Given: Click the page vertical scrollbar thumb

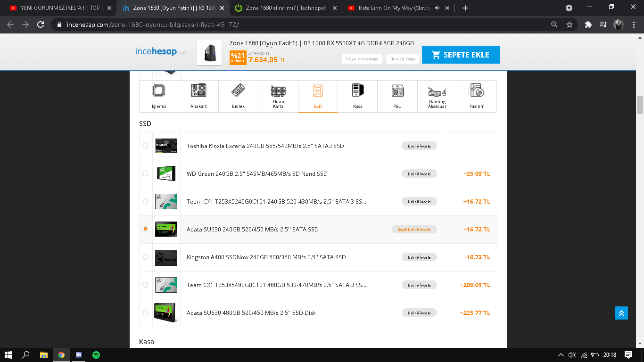Looking at the screenshot, I should (x=640, y=105).
